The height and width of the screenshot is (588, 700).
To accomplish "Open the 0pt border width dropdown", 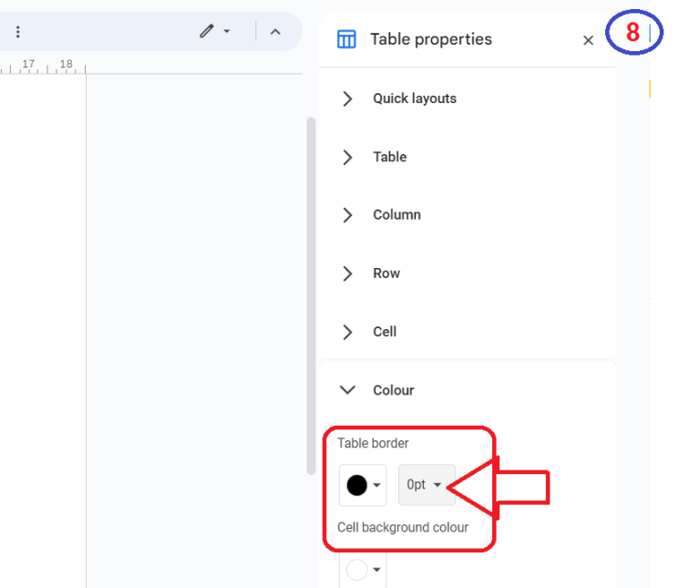I will point(427,485).
